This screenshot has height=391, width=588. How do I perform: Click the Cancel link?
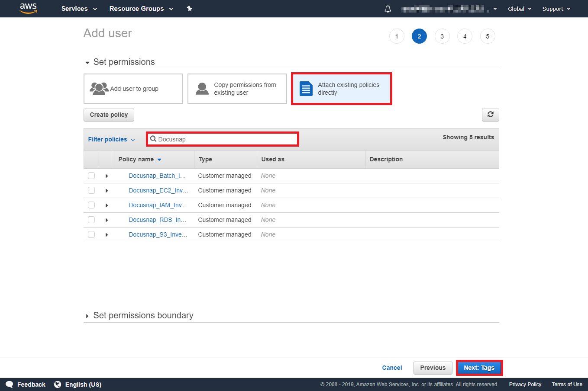coord(392,368)
